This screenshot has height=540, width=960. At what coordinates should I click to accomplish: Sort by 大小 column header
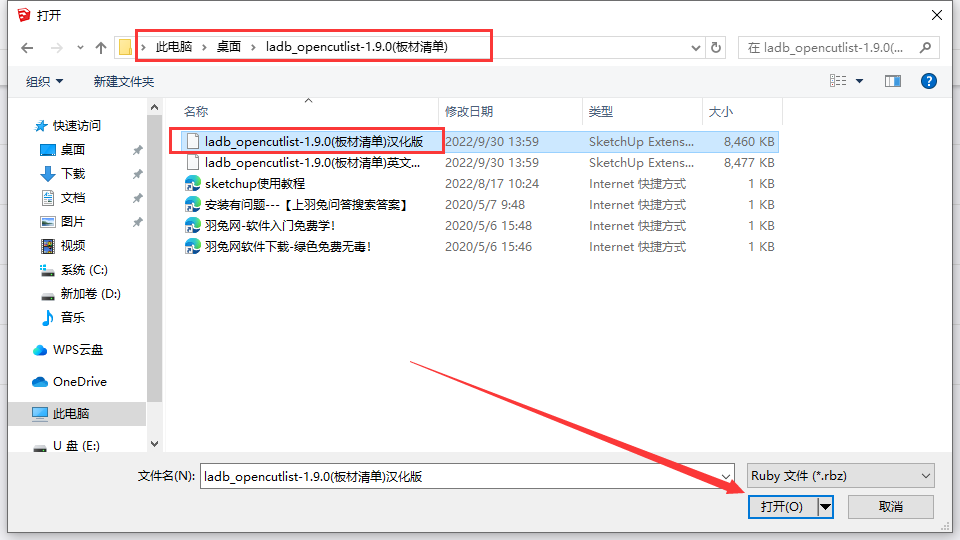(x=721, y=111)
